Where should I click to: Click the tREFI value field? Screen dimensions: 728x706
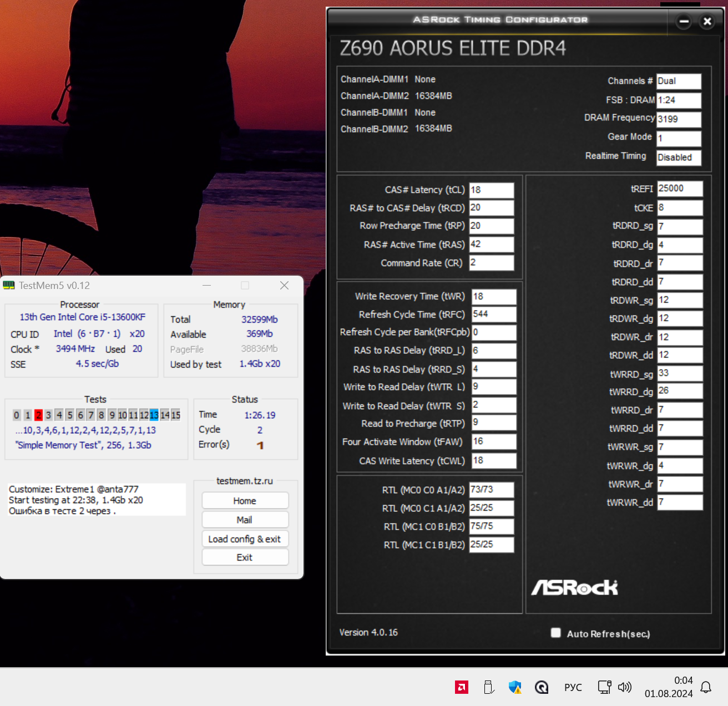click(680, 189)
